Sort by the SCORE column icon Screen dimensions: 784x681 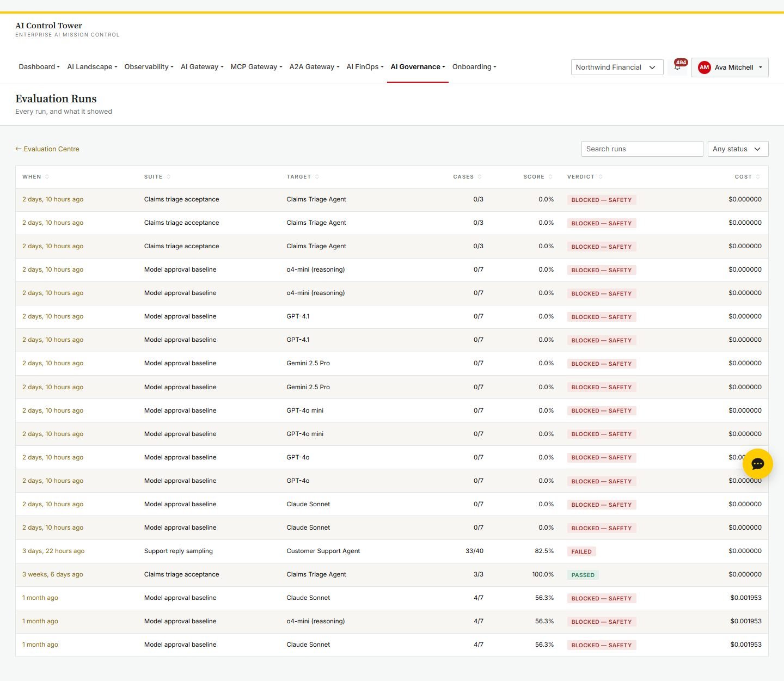(550, 177)
